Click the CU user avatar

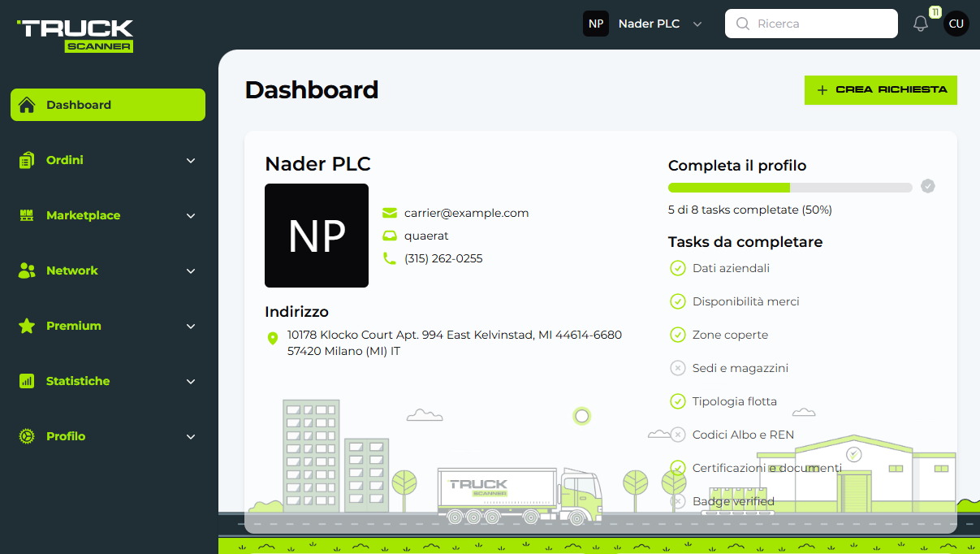(956, 24)
